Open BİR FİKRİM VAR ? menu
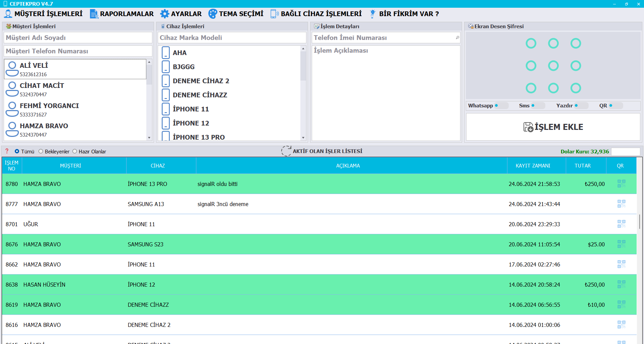The width and height of the screenshot is (644, 344). pyautogui.click(x=404, y=14)
